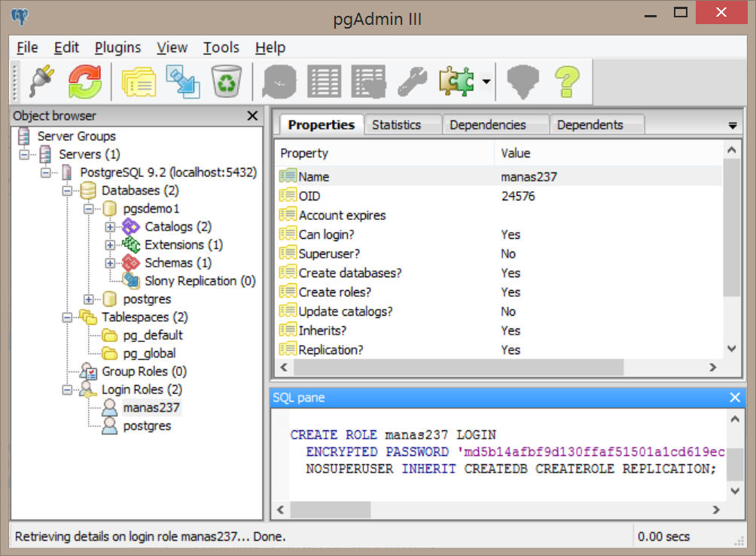Screen dimensions: 756x556
Task: Select the pgsdemo1 database
Action: click(151, 209)
